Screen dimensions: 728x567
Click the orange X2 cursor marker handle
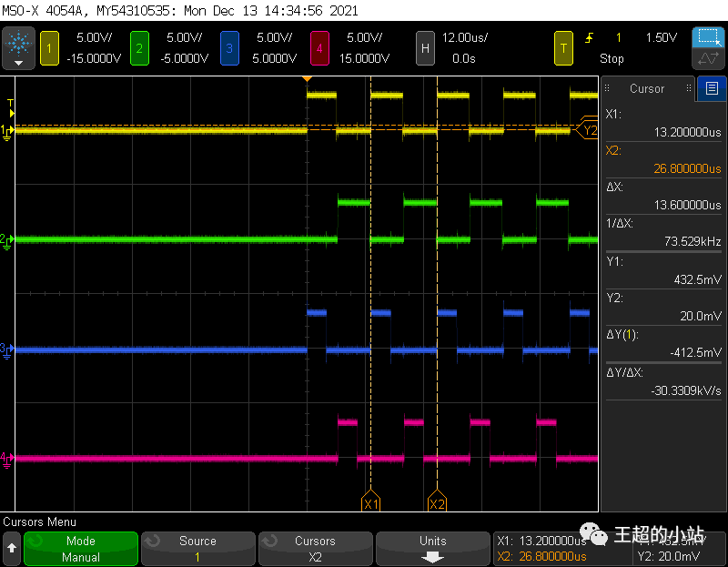click(x=437, y=502)
